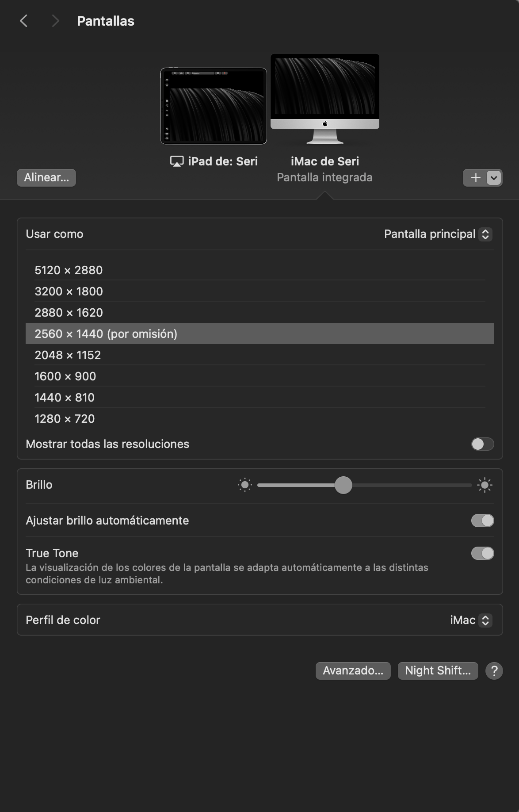
Task: Choose resolution 5120 × 2880
Action: click(x=260, y=270)
